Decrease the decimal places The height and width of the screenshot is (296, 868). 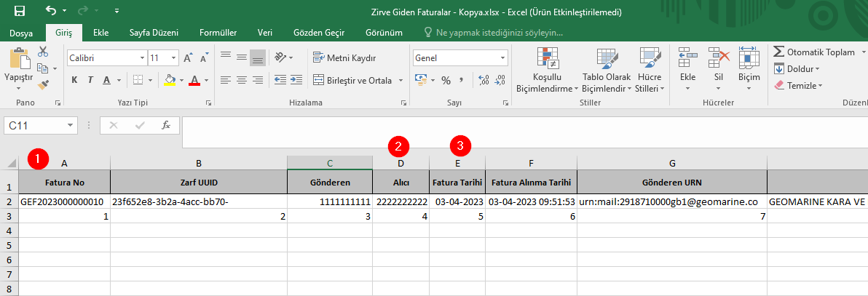click(500, 80)
